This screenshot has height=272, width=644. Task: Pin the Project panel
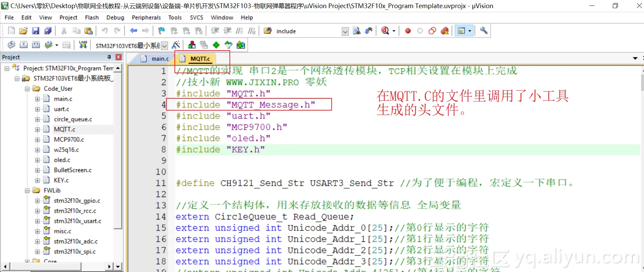pyautogui.click(x=109, y=57)
